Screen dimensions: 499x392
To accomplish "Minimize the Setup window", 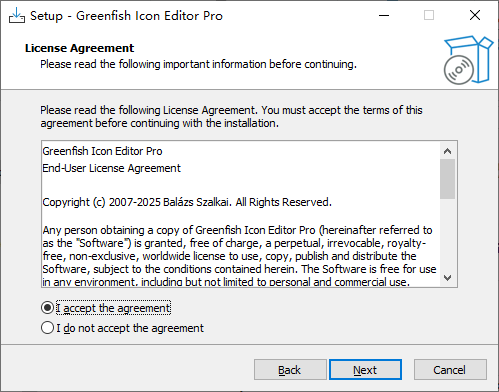I will tap(384, 15).
